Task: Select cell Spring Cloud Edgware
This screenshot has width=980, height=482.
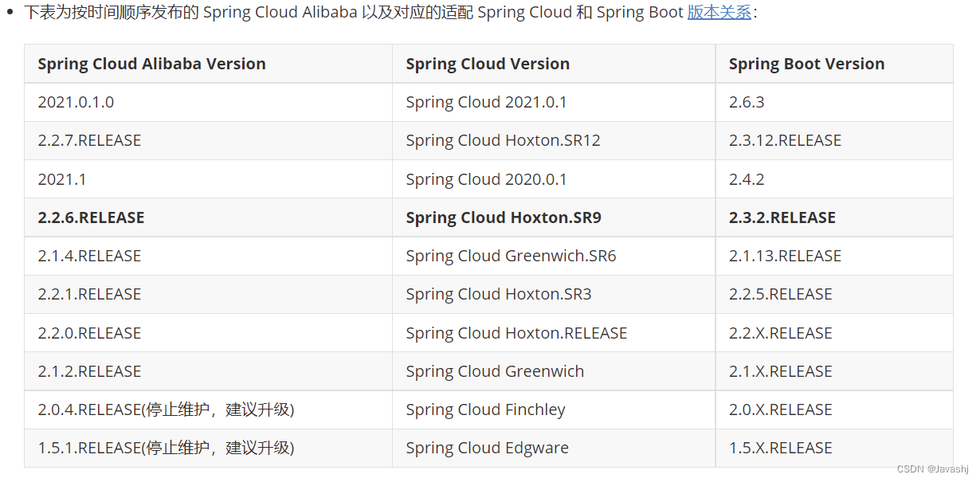Action: point(554,448)
